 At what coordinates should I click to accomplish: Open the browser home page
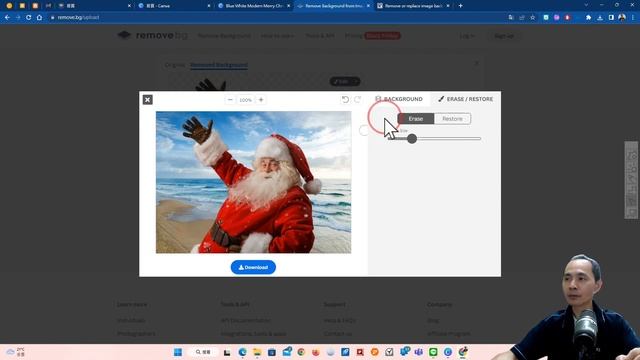tap(39, 18)
